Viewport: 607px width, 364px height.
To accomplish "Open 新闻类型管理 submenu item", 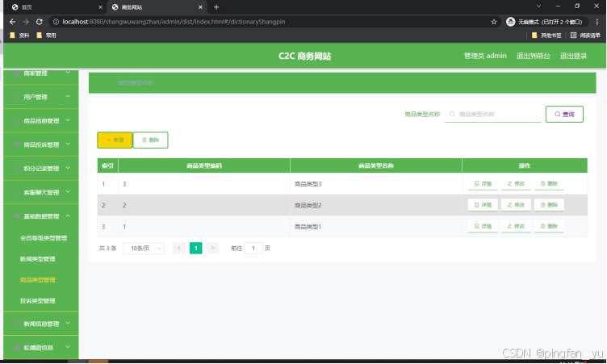I will point(38,258).
